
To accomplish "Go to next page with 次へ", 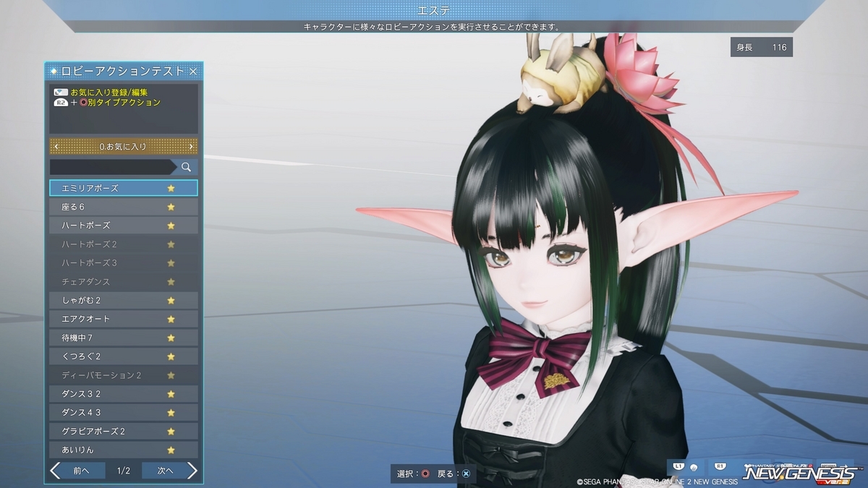I will (x=170, y=471).
